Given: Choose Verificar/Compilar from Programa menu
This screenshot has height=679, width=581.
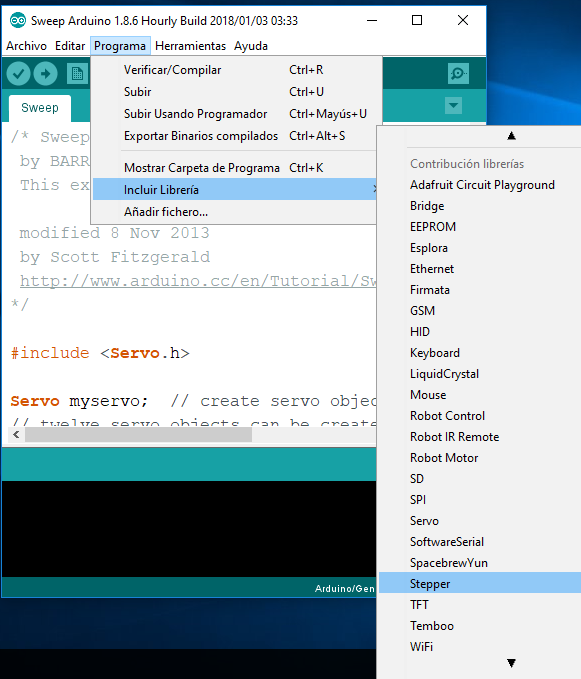Looking at the screenshot, I should click(234, 70).
